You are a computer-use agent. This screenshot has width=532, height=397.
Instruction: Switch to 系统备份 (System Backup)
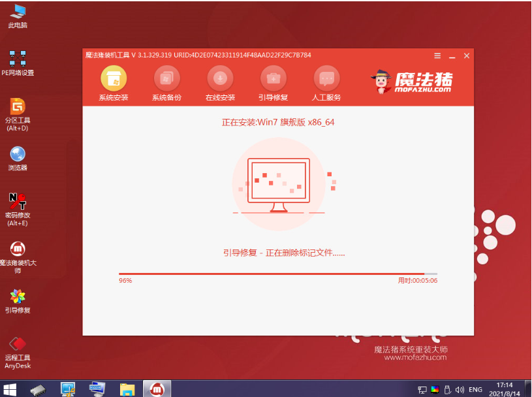click(166, 79)
